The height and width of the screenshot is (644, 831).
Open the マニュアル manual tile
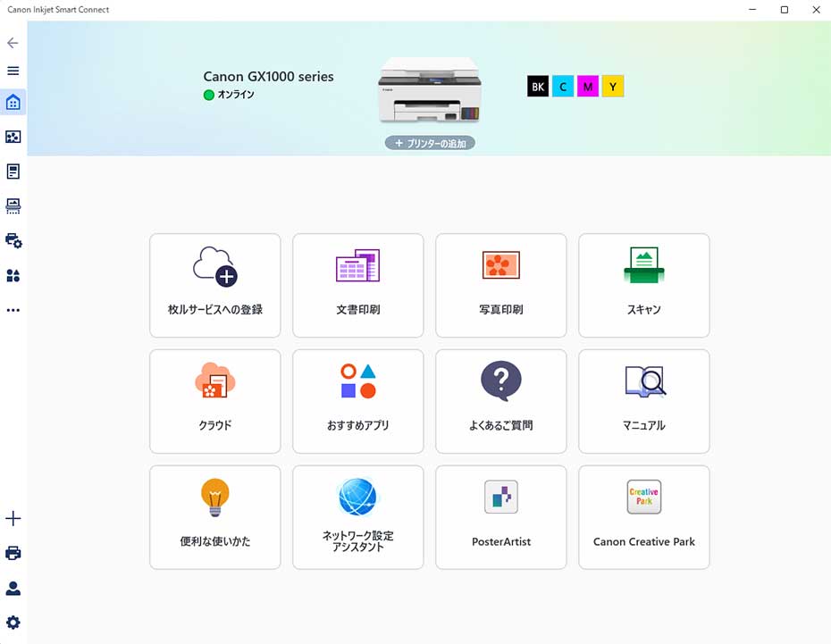pos(644,401)
